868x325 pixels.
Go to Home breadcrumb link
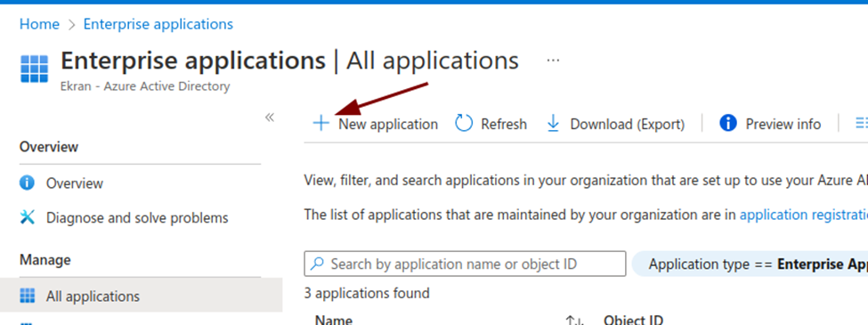tap(39, 24)
